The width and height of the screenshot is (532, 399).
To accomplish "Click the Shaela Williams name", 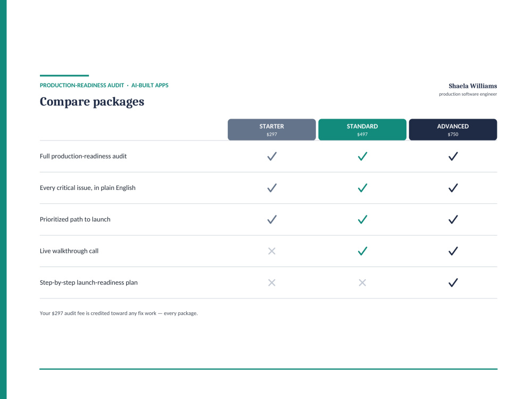I will (x=472, y=86).
